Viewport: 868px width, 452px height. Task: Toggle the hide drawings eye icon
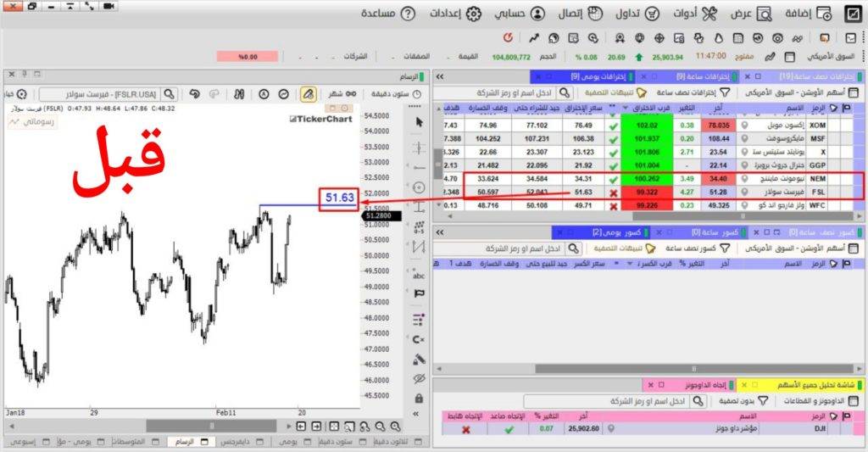click(419, 378)
